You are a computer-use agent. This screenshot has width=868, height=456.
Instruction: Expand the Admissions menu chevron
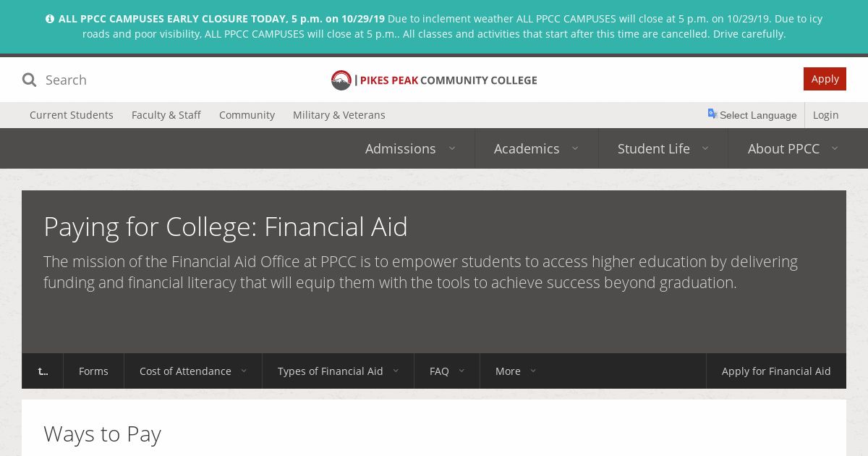tap(452, 148)
